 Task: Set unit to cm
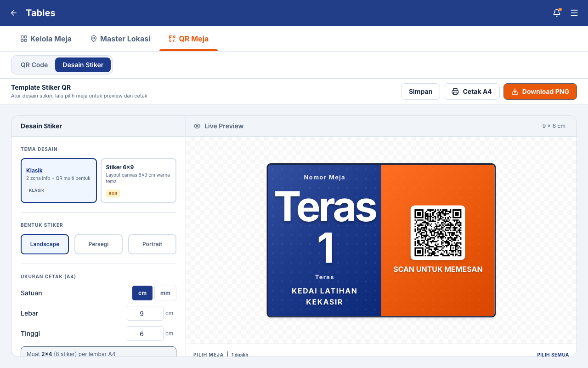[142, 293]
